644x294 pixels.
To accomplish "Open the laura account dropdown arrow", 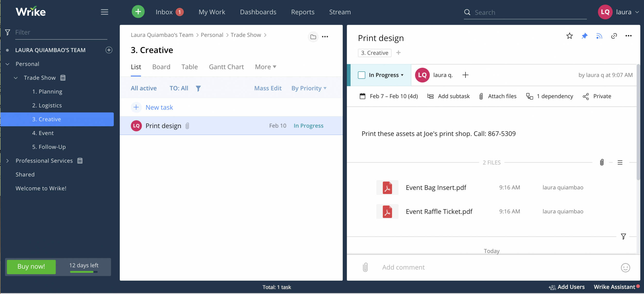I will 637,12.
